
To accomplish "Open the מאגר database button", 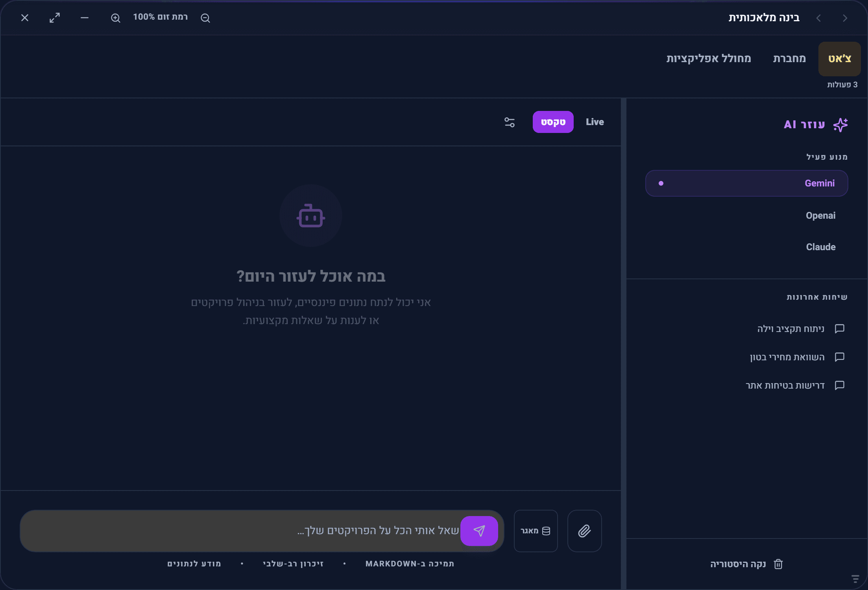I will tap(536, 531).
